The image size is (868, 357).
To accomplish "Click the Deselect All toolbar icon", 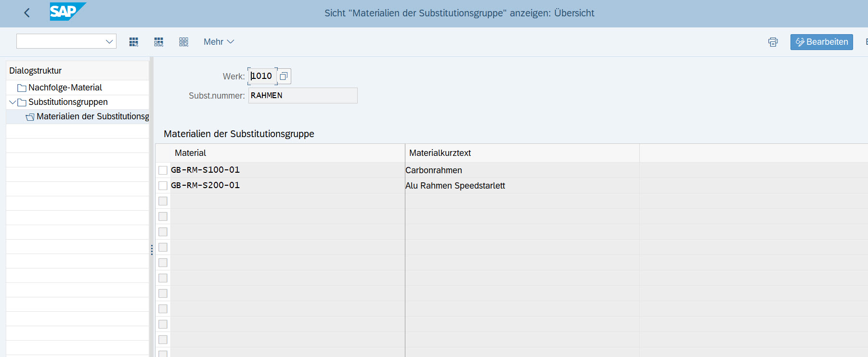I will tap(183, 42).
